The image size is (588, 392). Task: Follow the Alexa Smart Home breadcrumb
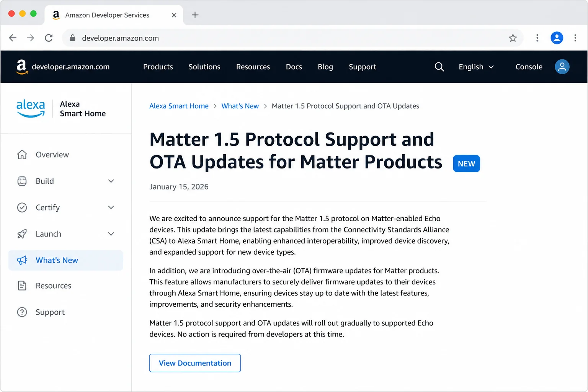coord(179,106)
